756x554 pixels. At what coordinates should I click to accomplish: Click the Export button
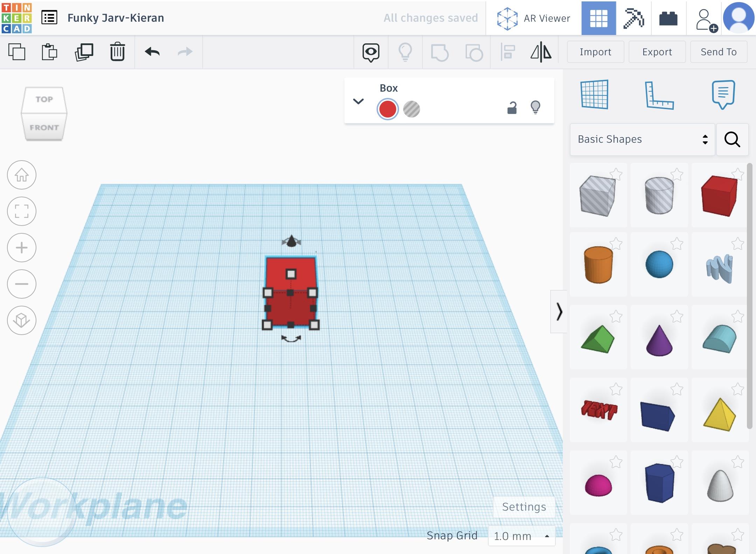click(x=657, y=52)
